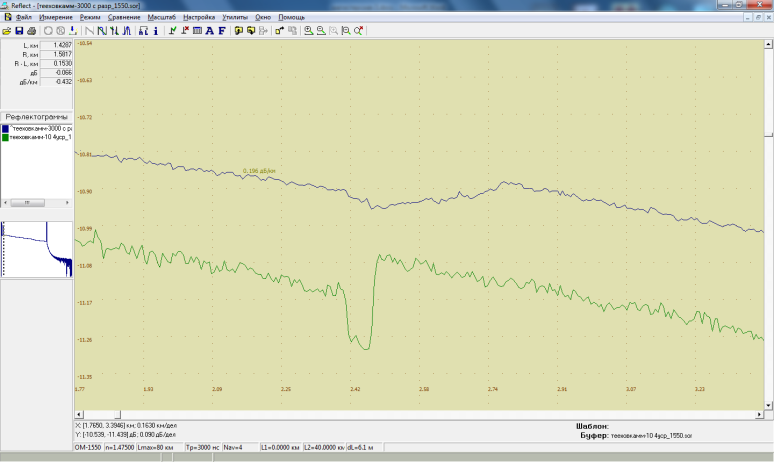
Task: Open the Измерение menu
Action: [x=56, y=17]
